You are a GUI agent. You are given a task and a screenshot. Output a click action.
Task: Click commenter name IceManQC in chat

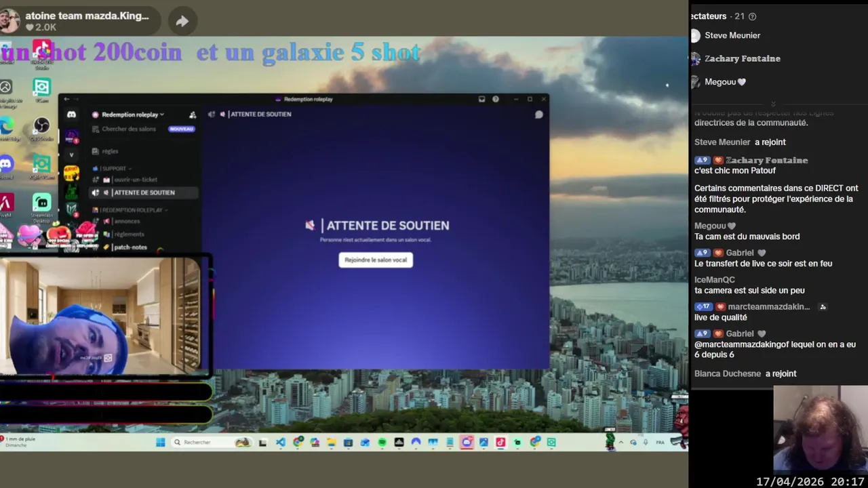click(714, 280)
